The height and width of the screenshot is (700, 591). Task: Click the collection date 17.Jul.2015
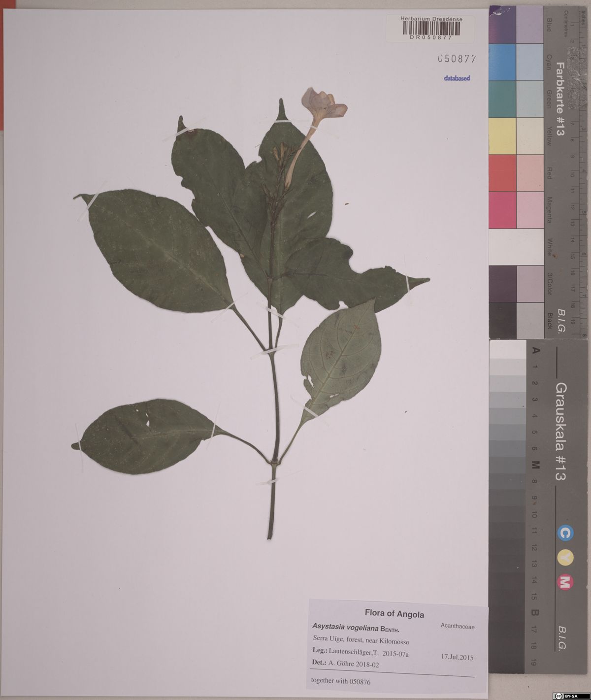pyautogui.click(x=458, y=657)
